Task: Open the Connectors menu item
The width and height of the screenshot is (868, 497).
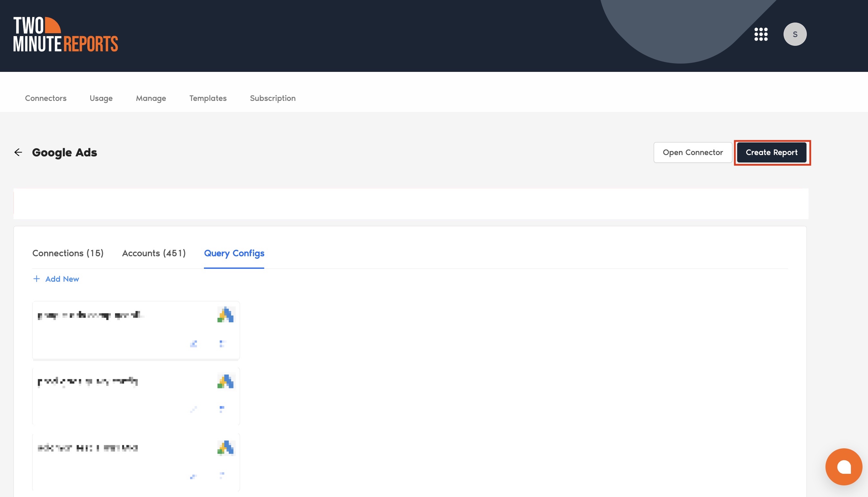Action: click(x=46, y=98)
